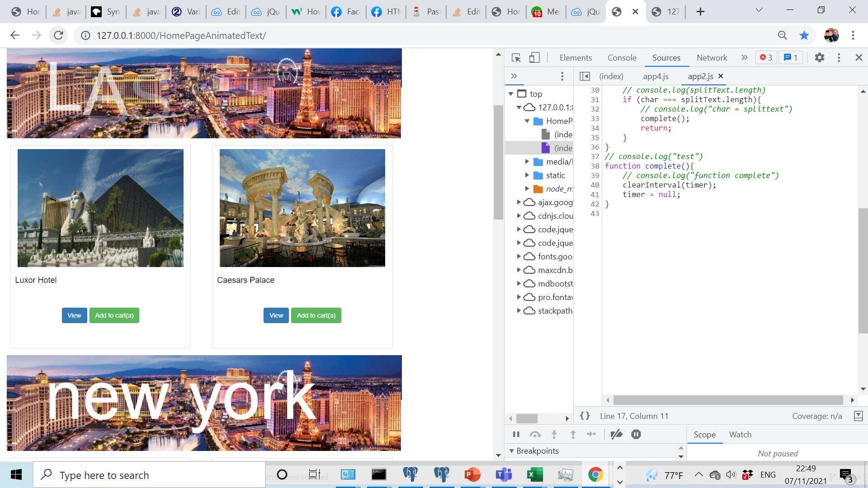Click the pause on exceptions icon
Viewport: 868px width, 488px height.
[x=636, y=434]
